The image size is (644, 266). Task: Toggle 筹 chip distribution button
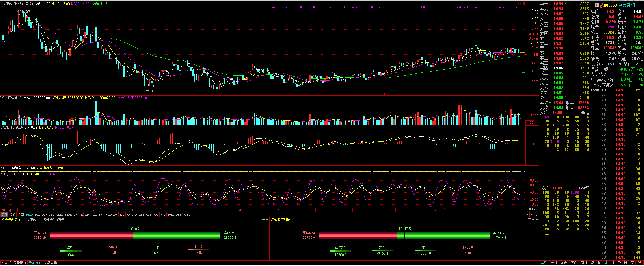[x=639, y=263]
